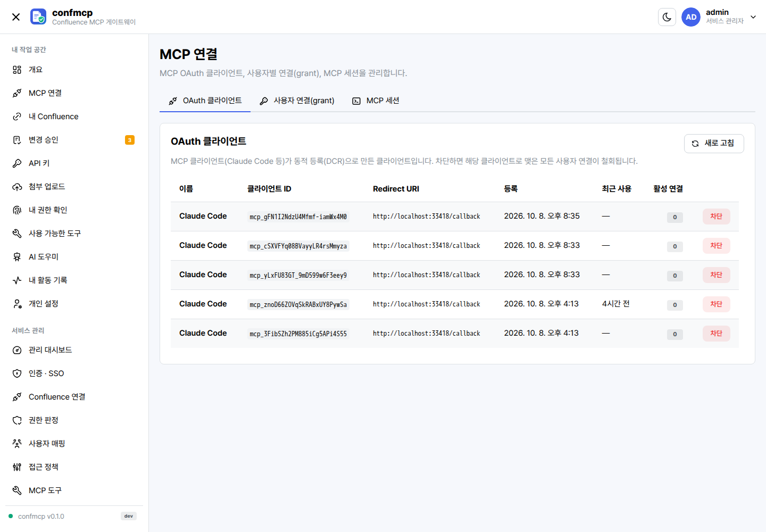Toggle dark mode with the moon icon
This screenshot has height=532, width=766.
point(667,17)
